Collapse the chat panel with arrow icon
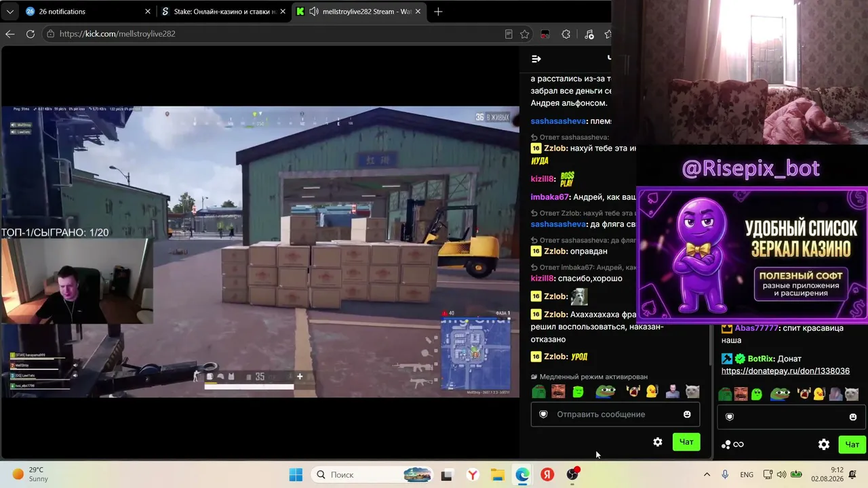Viewport: 868px width, 488px height. pyautogui.click(x=536, y=59)
